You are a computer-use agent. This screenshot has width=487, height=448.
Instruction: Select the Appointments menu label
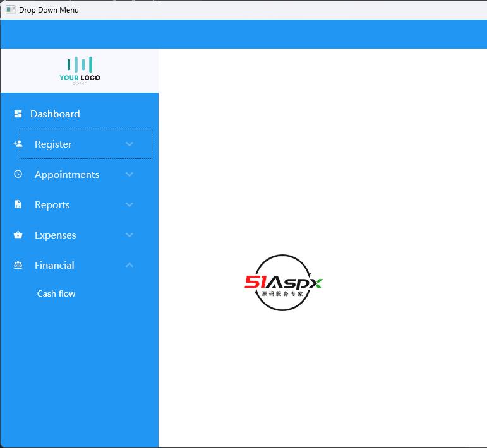click(67, 175)
